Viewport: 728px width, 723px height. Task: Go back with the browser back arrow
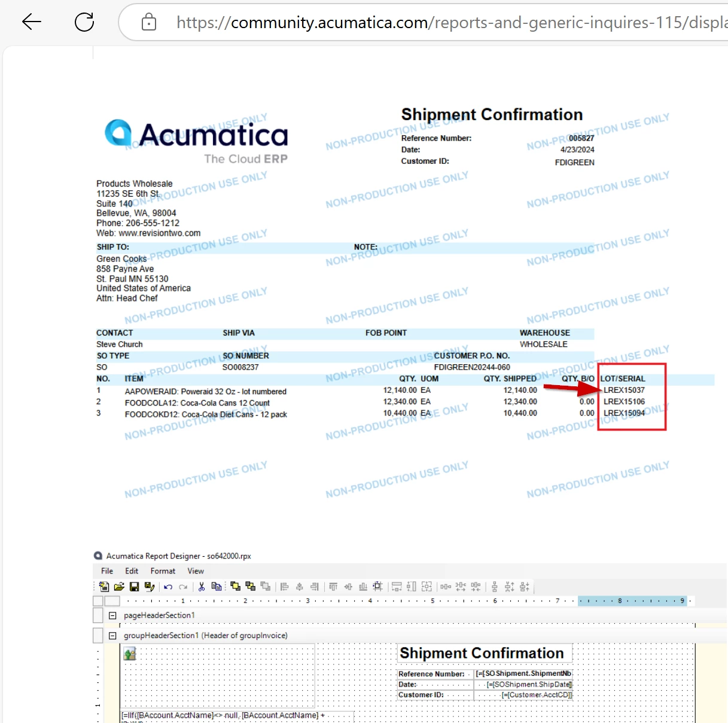coord(32,22)
